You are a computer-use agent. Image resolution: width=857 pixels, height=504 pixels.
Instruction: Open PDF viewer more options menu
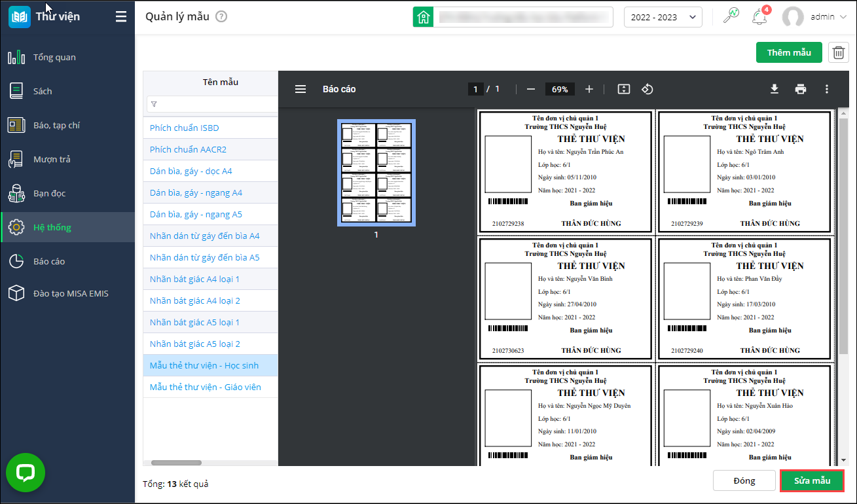click(827, 89)
